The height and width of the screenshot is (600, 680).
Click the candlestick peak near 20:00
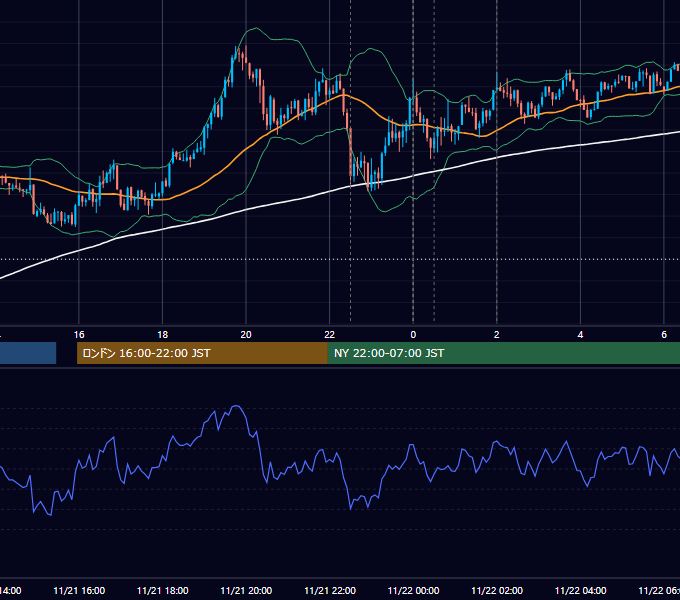pyautogui.click(x=242, y=54)
